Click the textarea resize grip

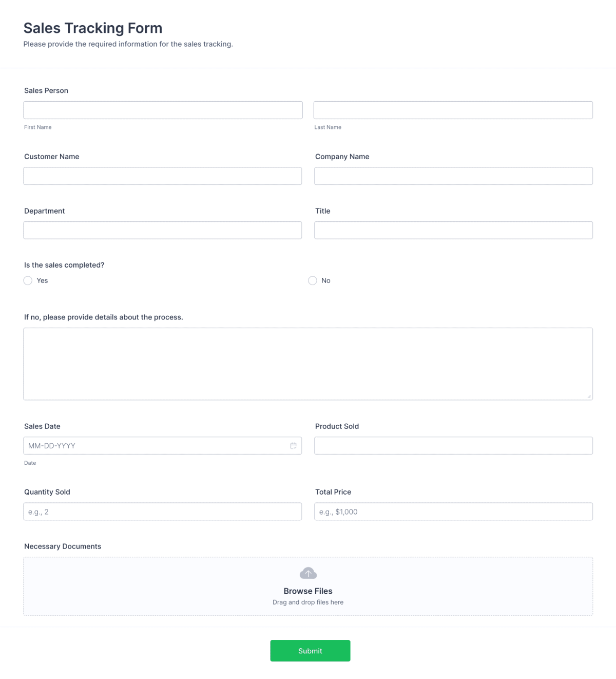pyautogui.click(x=588, y=395)
